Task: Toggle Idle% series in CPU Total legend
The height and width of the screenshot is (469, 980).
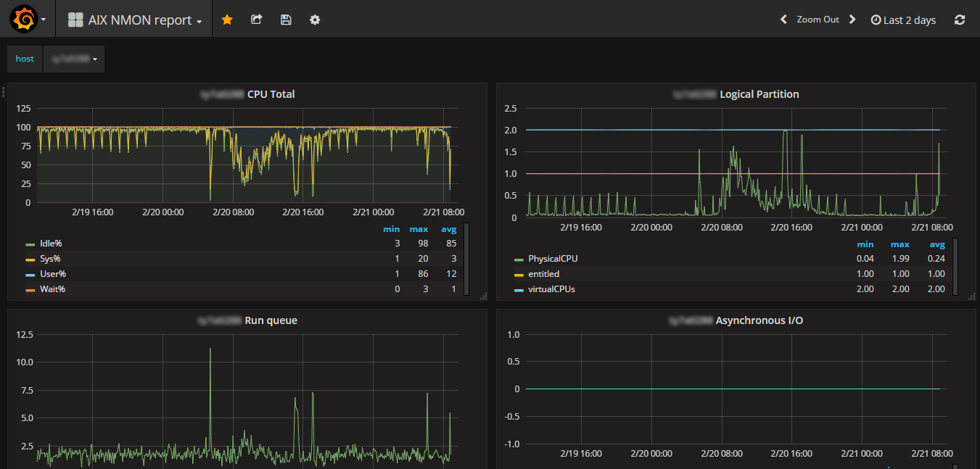Action: (x=50, y=244)
